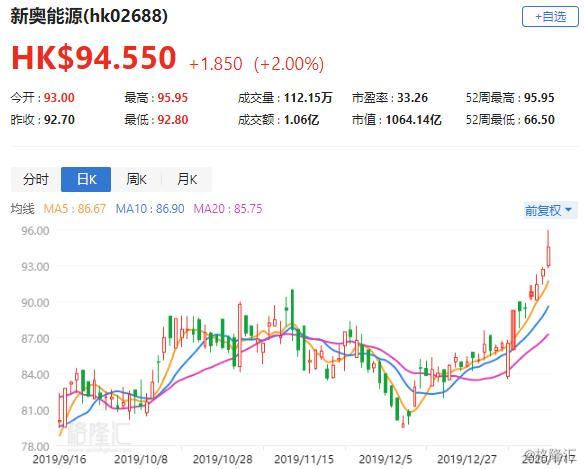Screen dimensions: 584x469
Task: Select the 日K daily chart tab
Action: pos(86,180)
